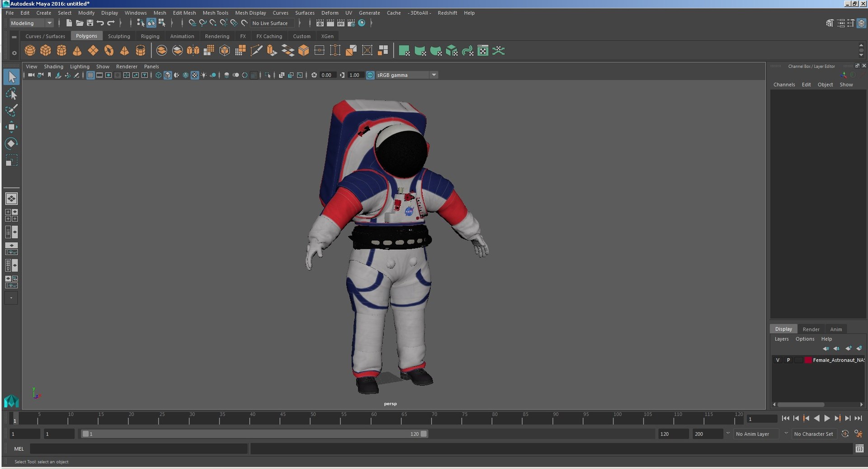The height and width of the screenshot is (469, 868).
Task: Activate the Move tool
Action: pyautogui.click(x=11, y=127)
